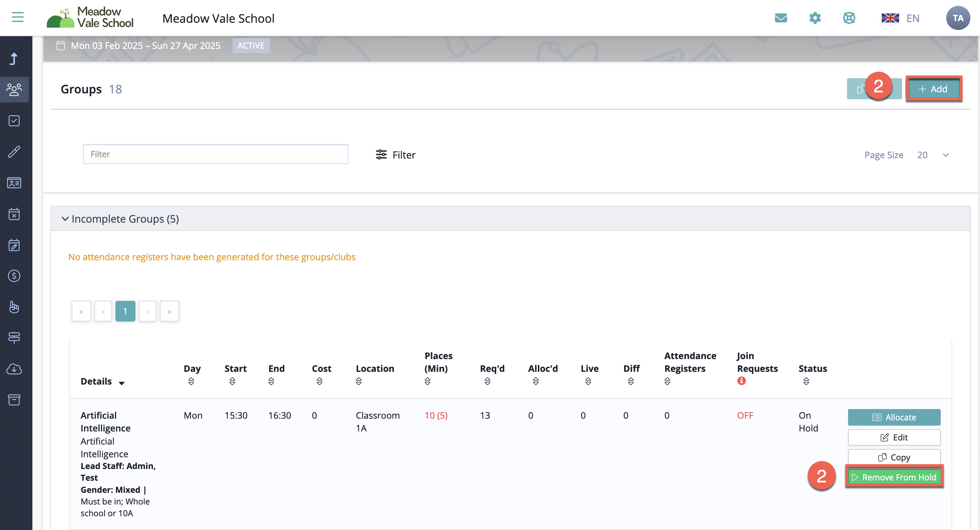Select the Groups people icon in sidebar
980x530 pixels.
pos(14,89)
